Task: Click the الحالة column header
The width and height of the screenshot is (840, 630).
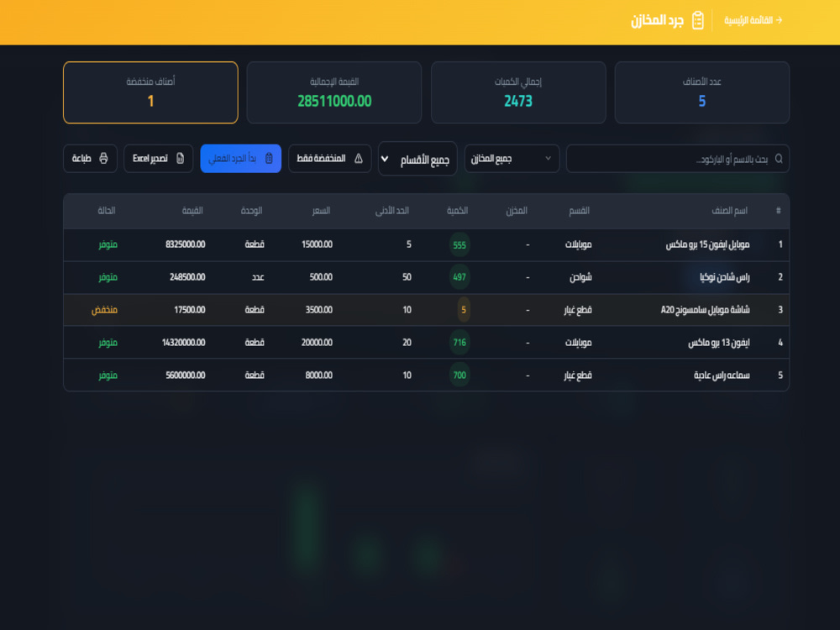Action: 106,211
